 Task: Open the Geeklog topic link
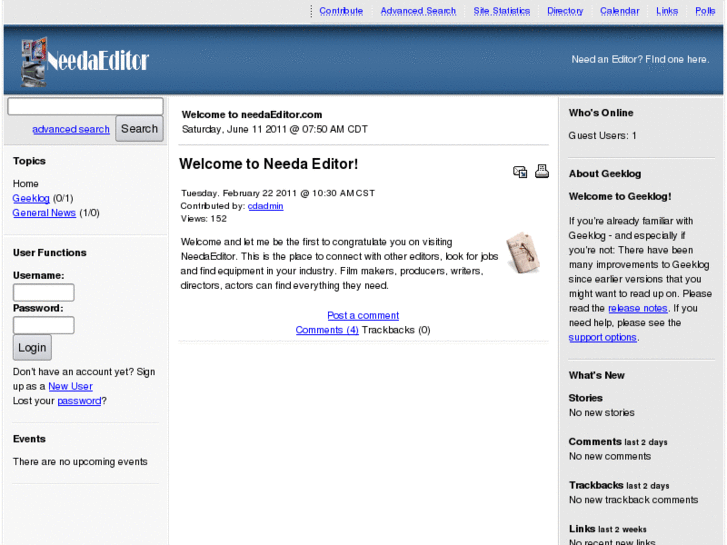[x=31, y=199]
